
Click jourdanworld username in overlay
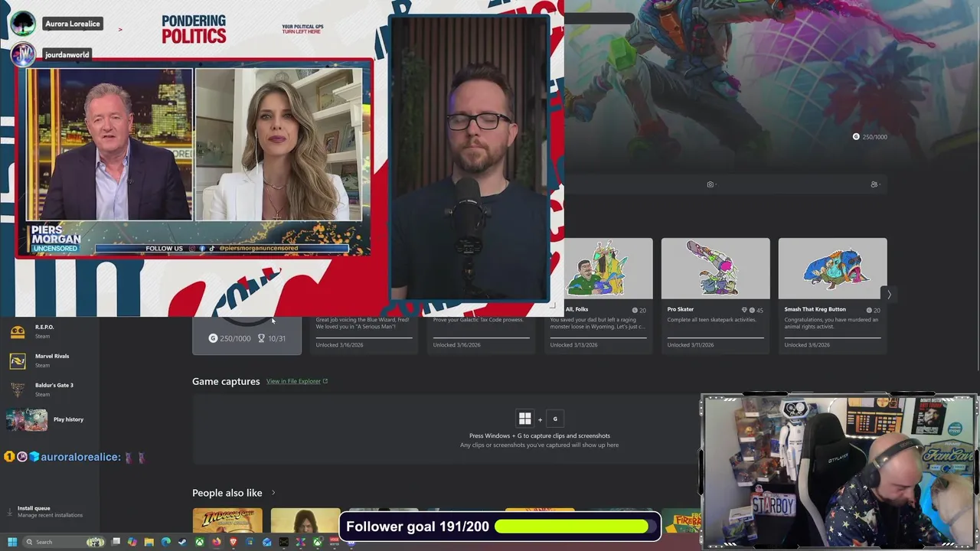[67, 55]
